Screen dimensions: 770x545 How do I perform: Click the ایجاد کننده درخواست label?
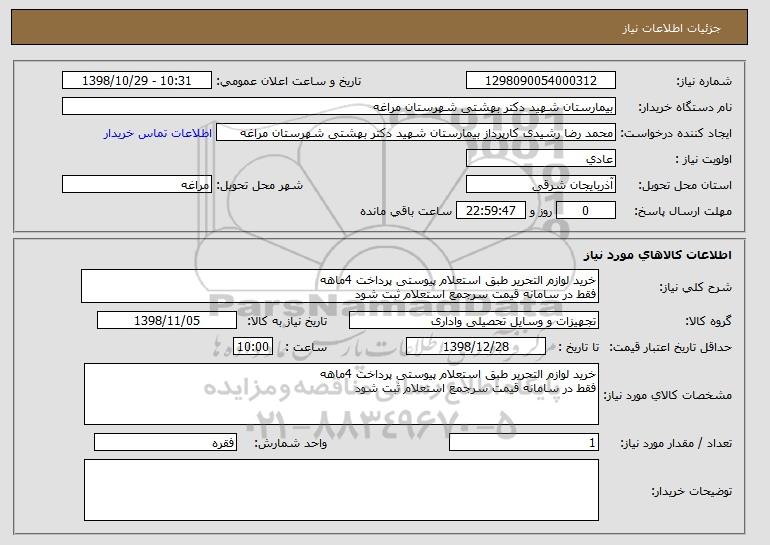coord(676,133)
